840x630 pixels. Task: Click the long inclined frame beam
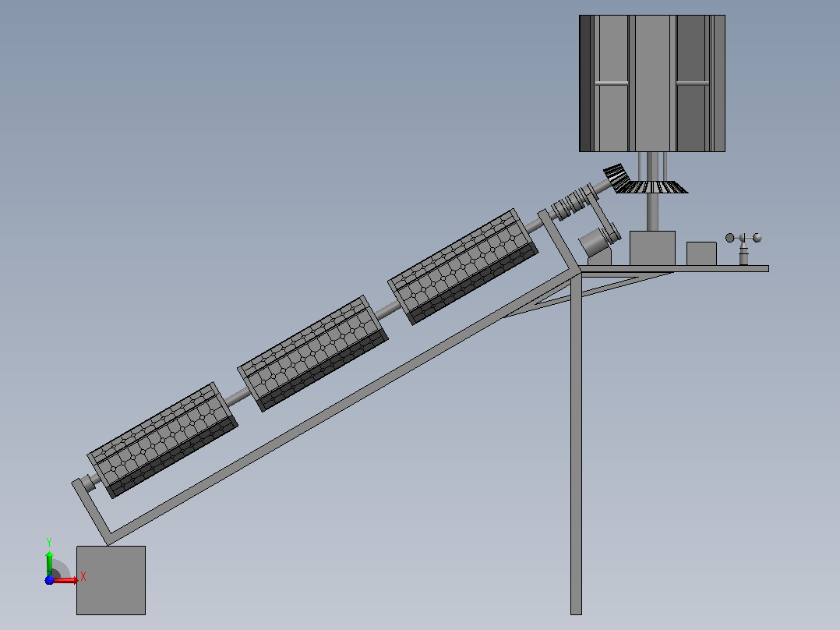pos(343,405)
